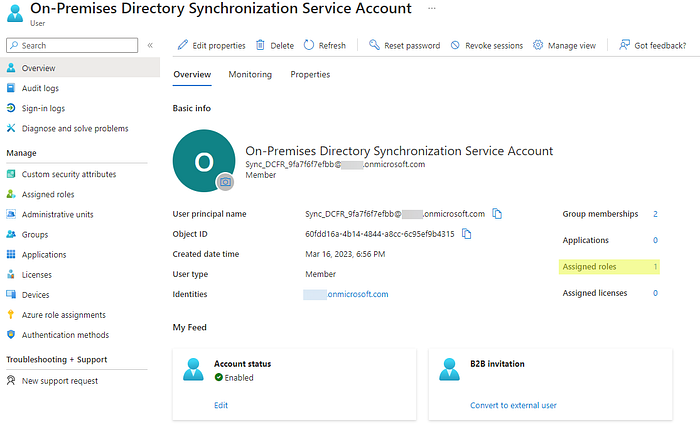Collapse the sidebar with double chevron
This screenshot has height=429, width=700.
pos(150,45)
